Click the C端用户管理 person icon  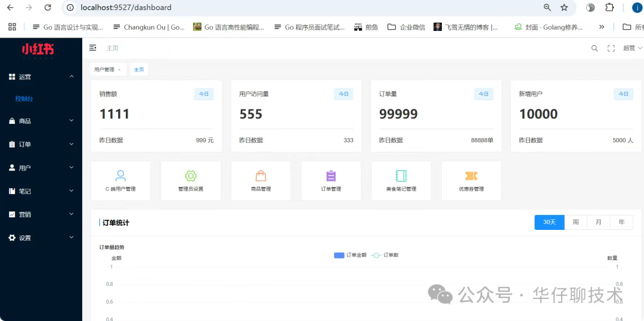coord(120,176)
